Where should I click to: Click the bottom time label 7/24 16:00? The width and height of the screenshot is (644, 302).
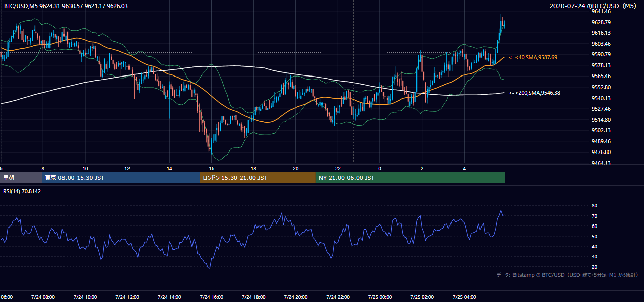(x=211, y=297)
